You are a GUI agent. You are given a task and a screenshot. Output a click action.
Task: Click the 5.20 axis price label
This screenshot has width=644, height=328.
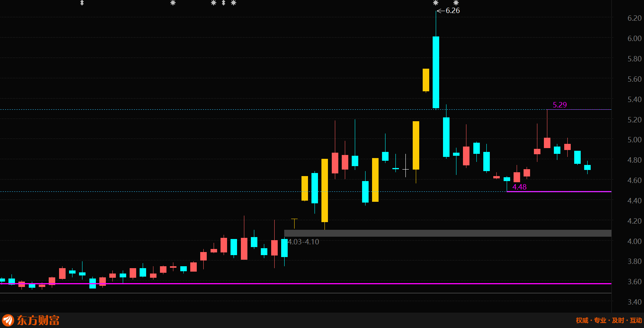[634, 120]
